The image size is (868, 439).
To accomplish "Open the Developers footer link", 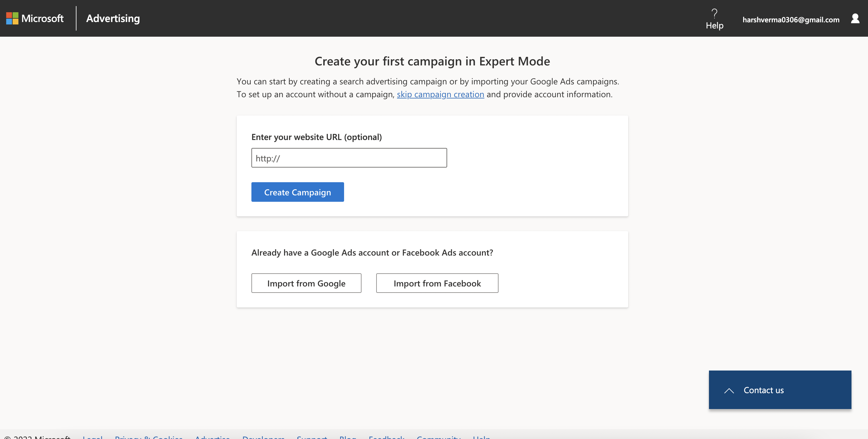I will click(263, 437).
